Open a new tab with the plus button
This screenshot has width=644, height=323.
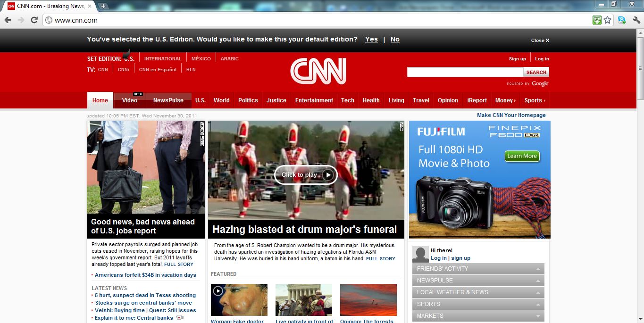pyautogui.click(x=103, y=6)
